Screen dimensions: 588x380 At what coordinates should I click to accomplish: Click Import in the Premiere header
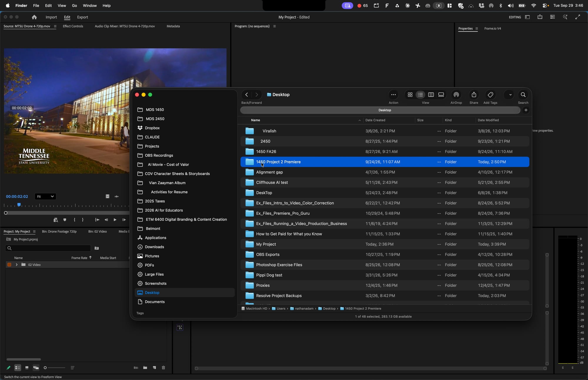pos(51,17)
